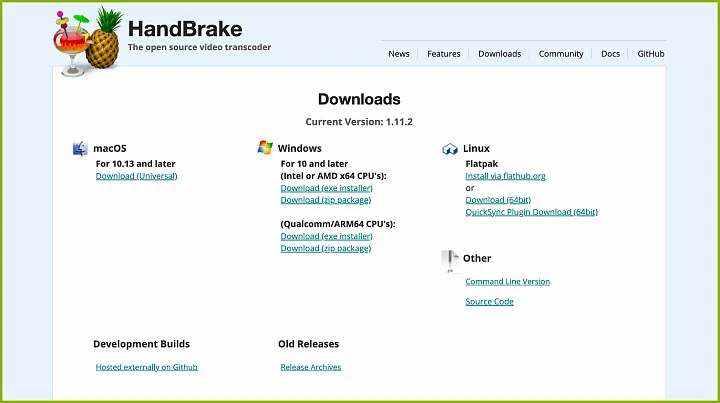The width and height of the screenshot is (720, 403).
Task: Click the Current Version: 1.11.2 text
Action: click(359, 122)
